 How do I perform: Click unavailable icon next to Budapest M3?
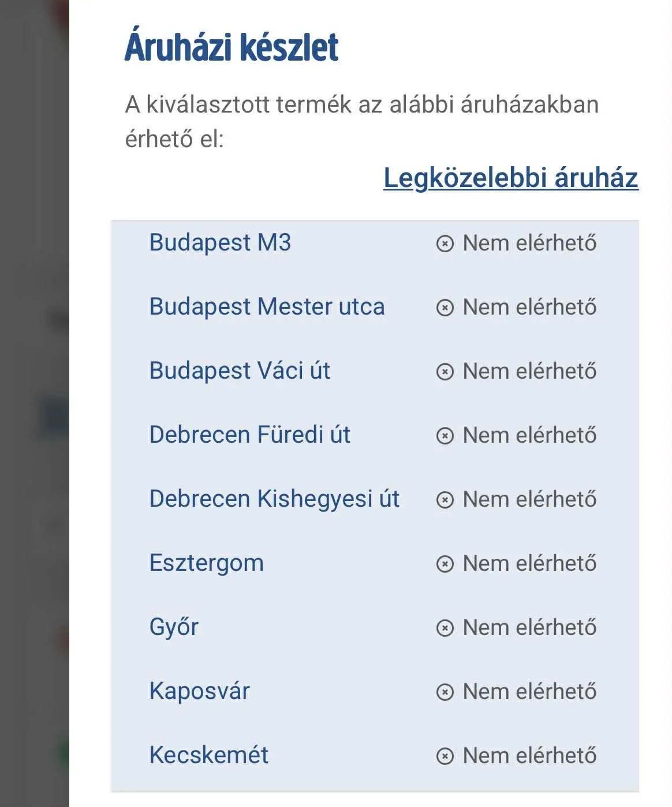[445, 244]
